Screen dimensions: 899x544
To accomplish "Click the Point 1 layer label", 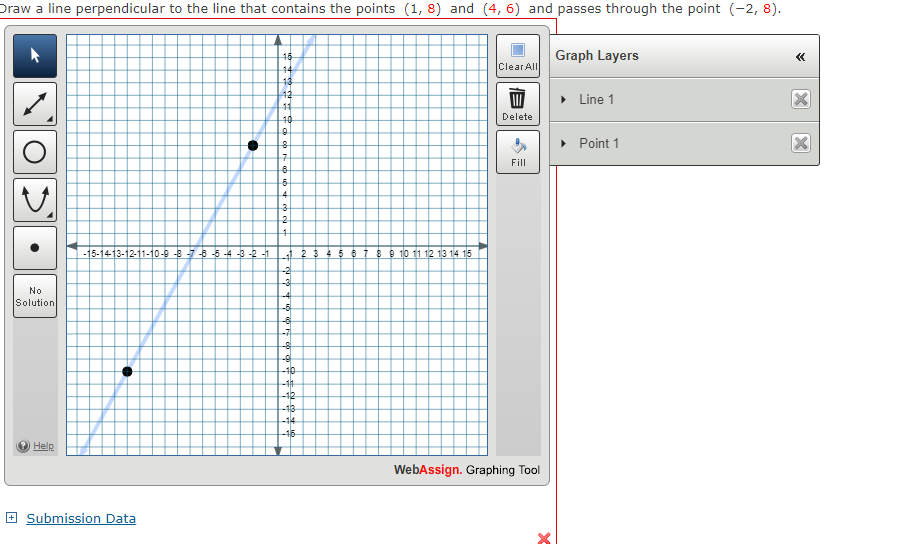I will click(599, 143).
